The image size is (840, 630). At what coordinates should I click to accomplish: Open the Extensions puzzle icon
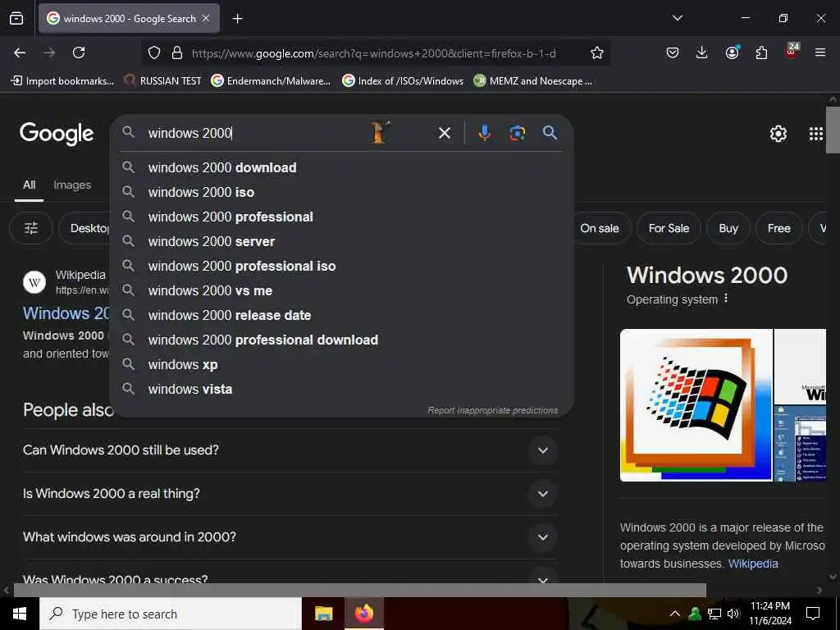[761, 52]
